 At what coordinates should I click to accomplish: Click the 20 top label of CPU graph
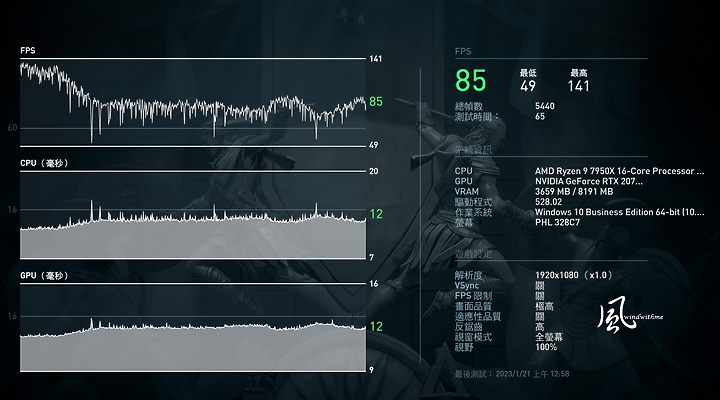(374, 171)
